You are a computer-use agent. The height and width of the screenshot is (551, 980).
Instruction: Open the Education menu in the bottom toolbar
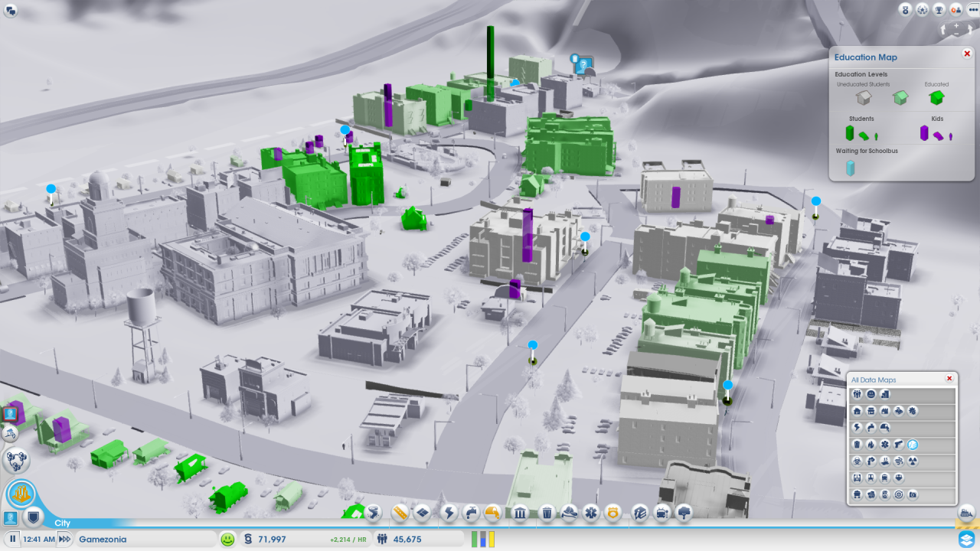640,513
